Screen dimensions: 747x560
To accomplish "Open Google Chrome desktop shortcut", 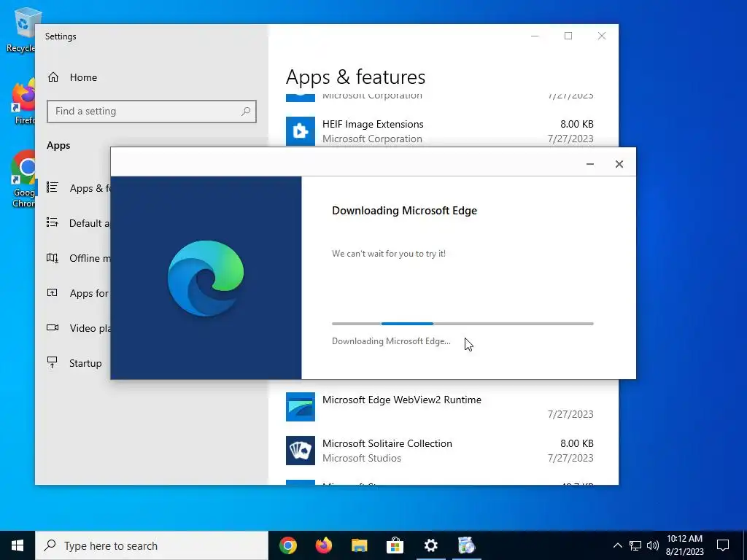I will 24,179.
